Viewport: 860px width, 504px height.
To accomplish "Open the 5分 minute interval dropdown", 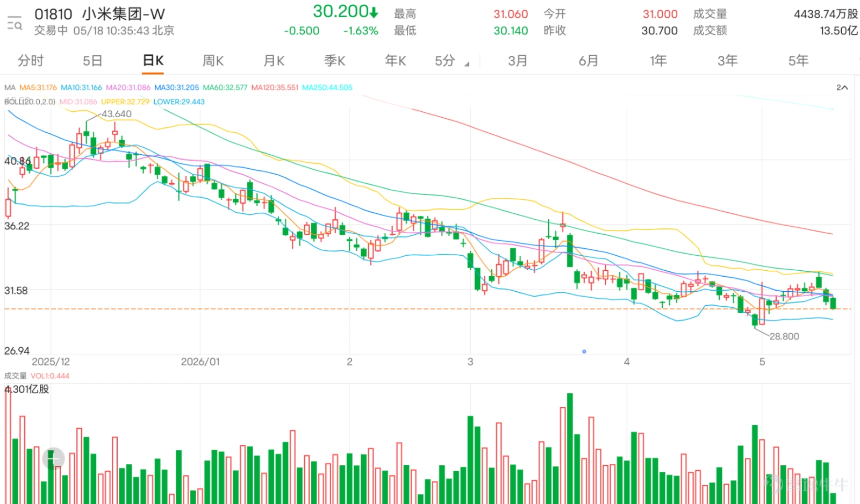I will (x=451, y=61).
